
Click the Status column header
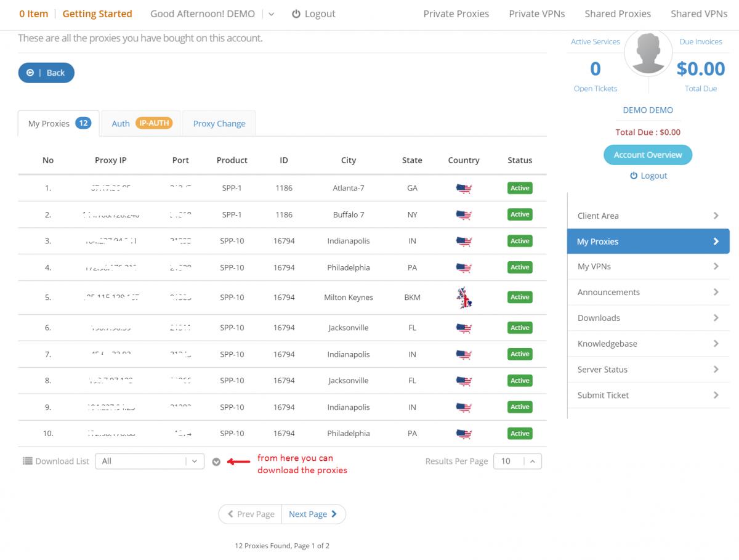pos(520,160)
